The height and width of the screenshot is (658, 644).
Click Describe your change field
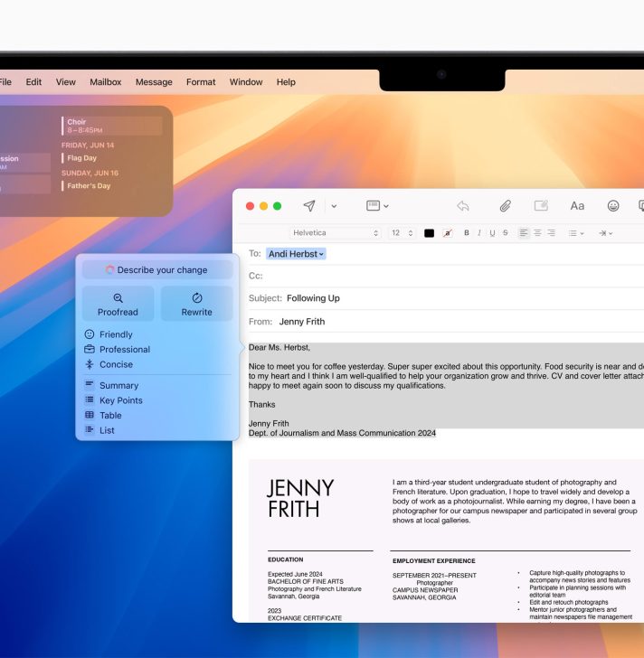pyautogui.click(x=157, y=270)
